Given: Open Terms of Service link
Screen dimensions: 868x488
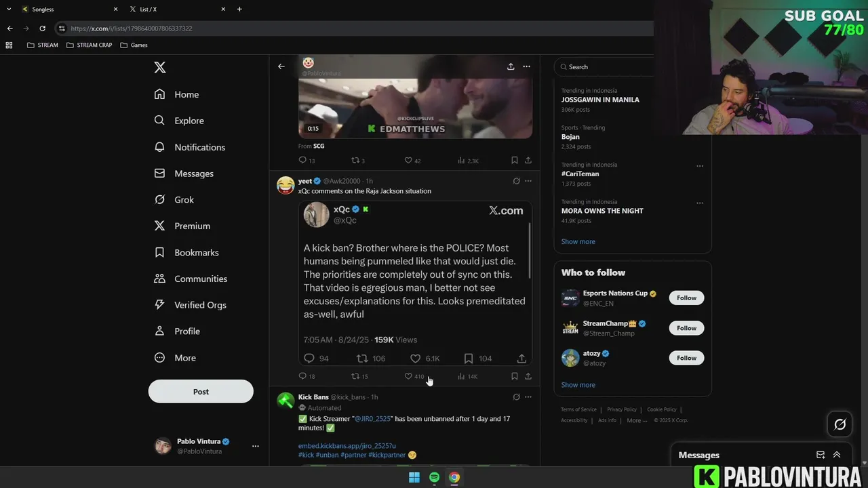Looking at the screenshot, I should pyautogui.click(x=578, y=409).
